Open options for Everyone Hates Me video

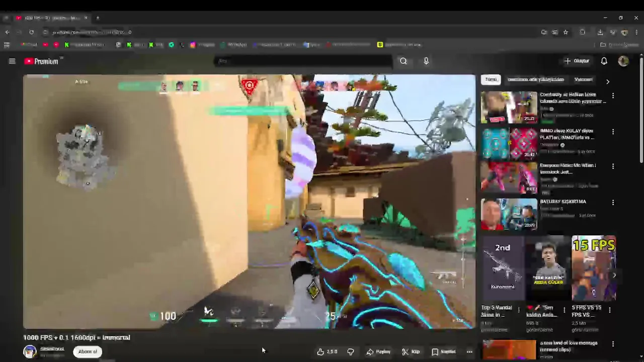pyautogui.click(x=613, y=166)
